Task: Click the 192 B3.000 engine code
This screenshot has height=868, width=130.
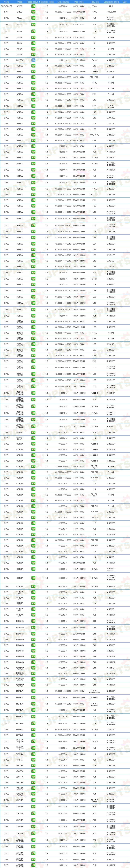Action: [x=111, y=12]
